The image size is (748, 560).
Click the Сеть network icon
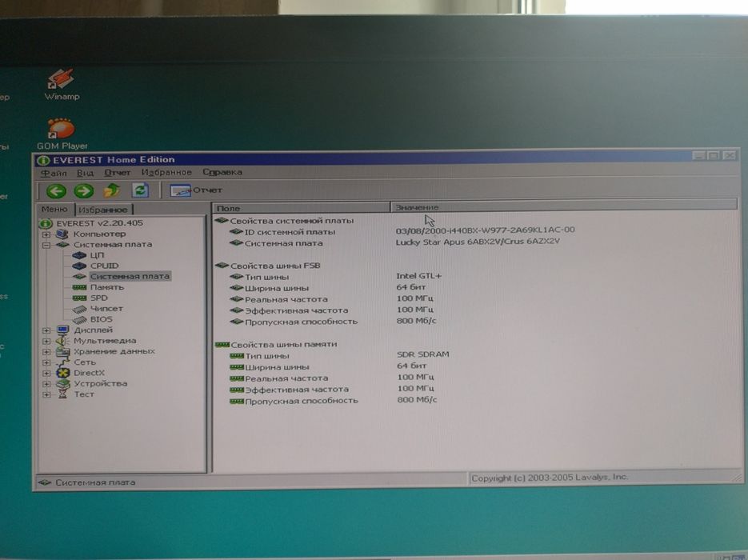click(x=62, y=362)
